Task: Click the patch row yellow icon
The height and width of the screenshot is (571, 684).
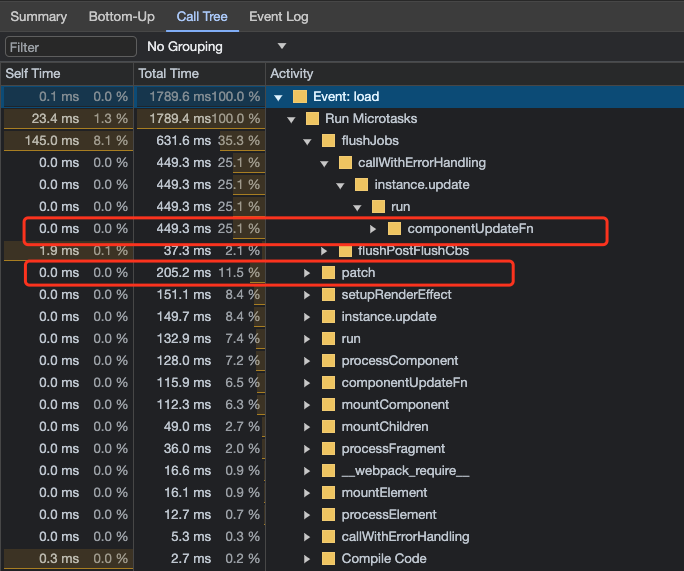Action: (x=328, y=273)
